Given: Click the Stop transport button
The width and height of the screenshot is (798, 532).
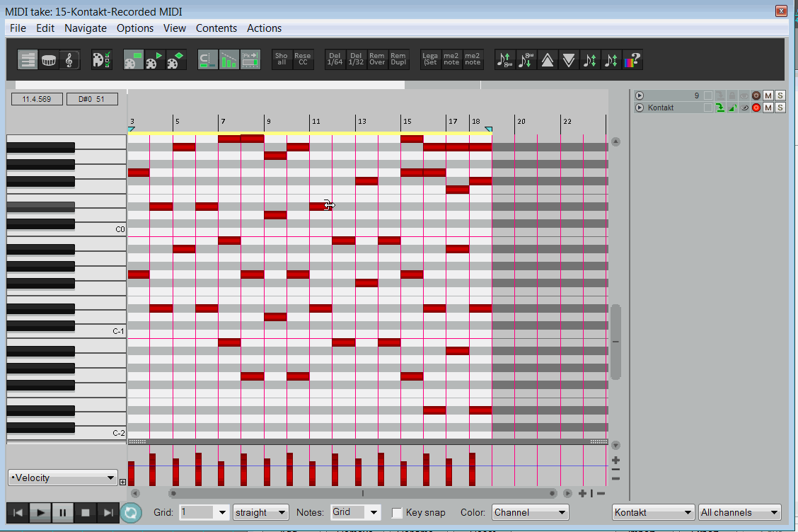Looking at the screenshot, I should point(86,513).
